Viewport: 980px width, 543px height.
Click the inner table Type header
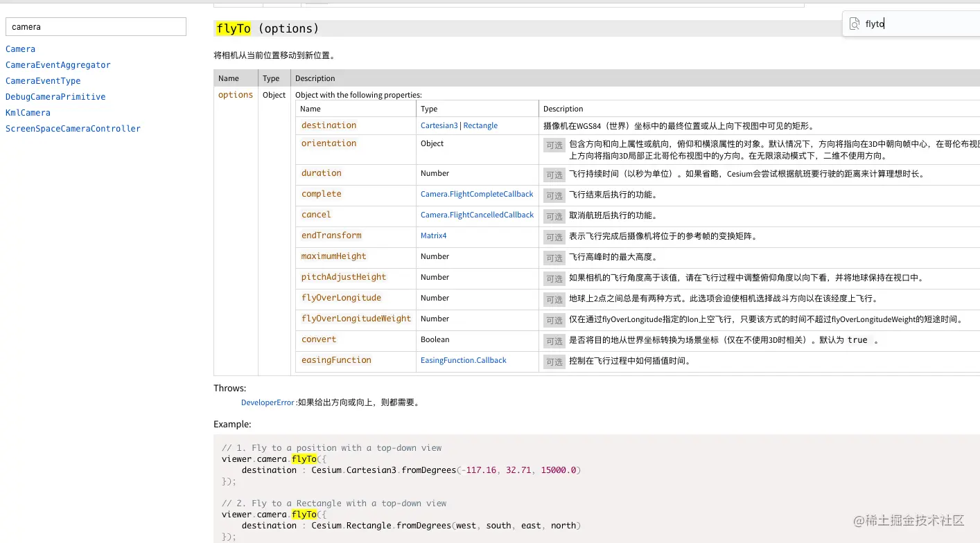(x=429, y=109)
